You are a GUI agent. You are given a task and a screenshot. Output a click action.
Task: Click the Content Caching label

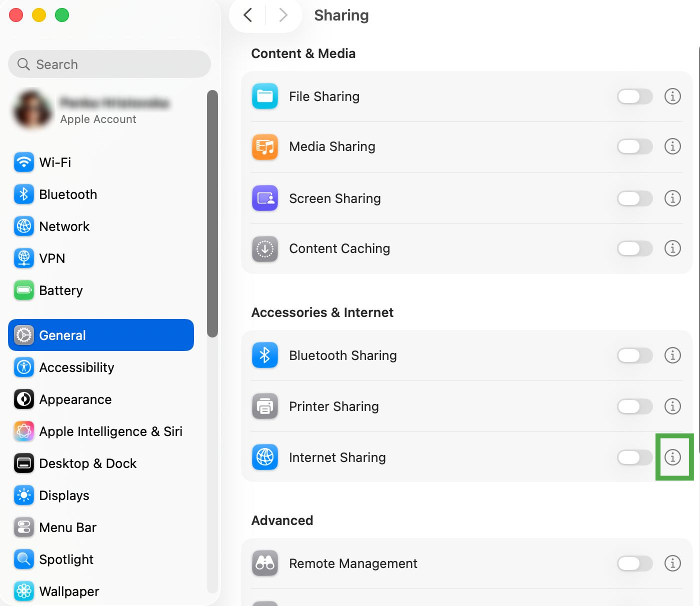(339, 248)
